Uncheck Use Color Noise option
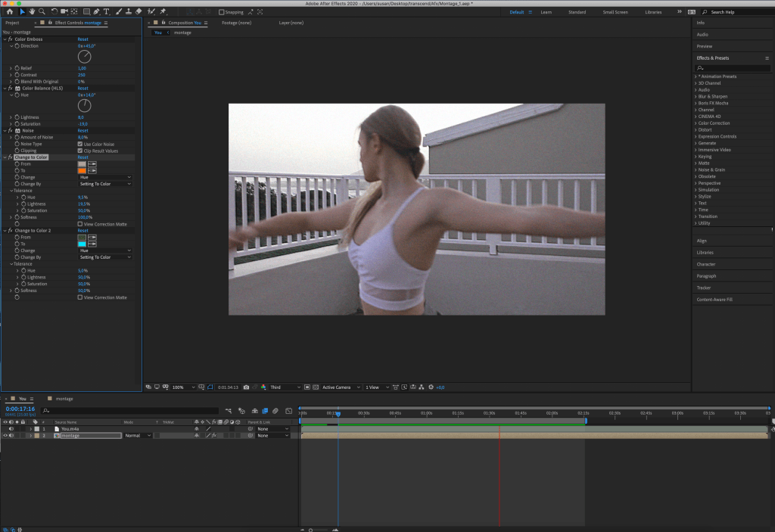 click(80, 144)
